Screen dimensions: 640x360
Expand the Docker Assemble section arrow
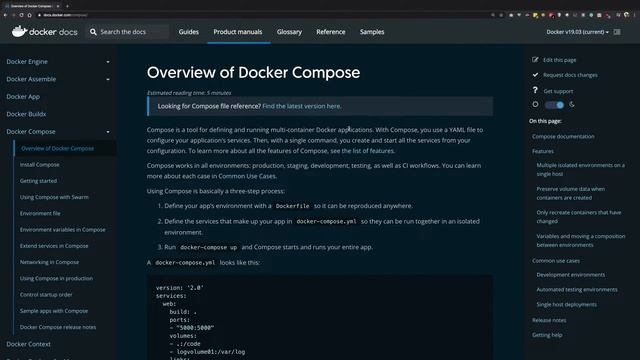click(108, 79)
